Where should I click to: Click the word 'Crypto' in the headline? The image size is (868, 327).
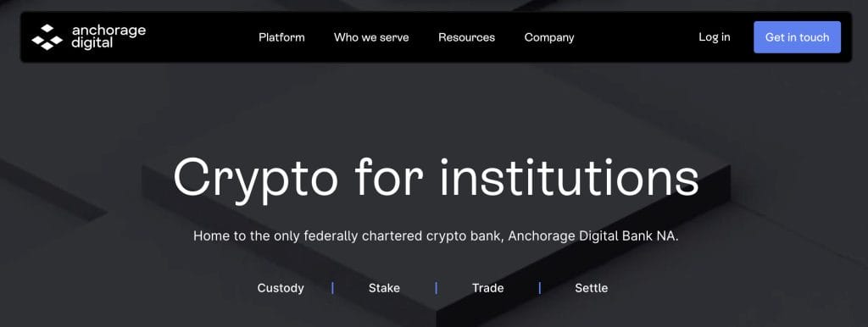(x=255, y=178)
